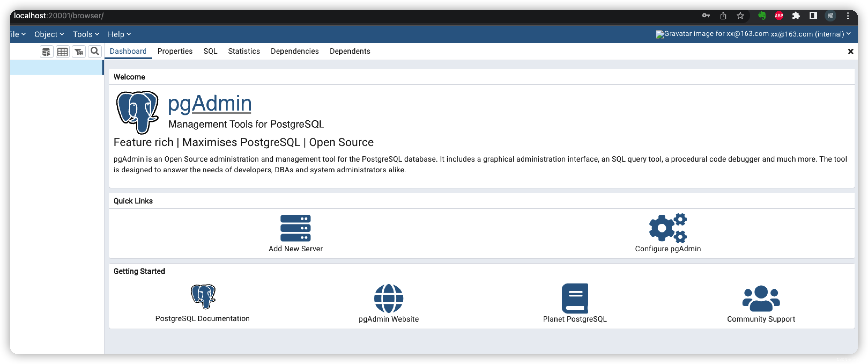Open Configure pgAdmin gears icon

pos(667,228)
